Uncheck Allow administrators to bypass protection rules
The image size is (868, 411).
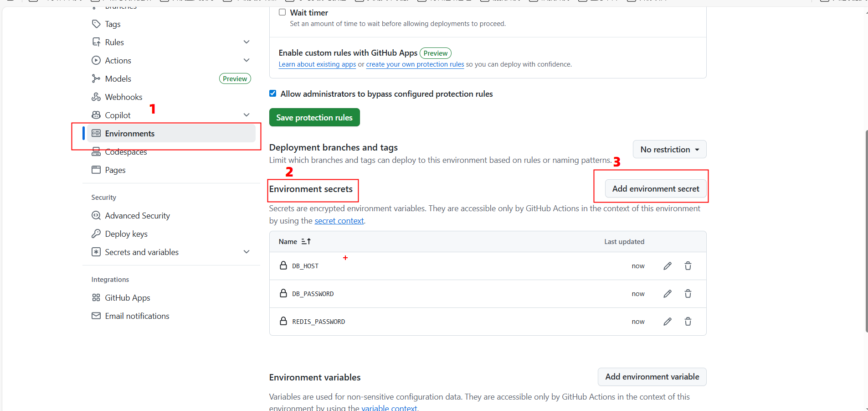tap(273, 94)
